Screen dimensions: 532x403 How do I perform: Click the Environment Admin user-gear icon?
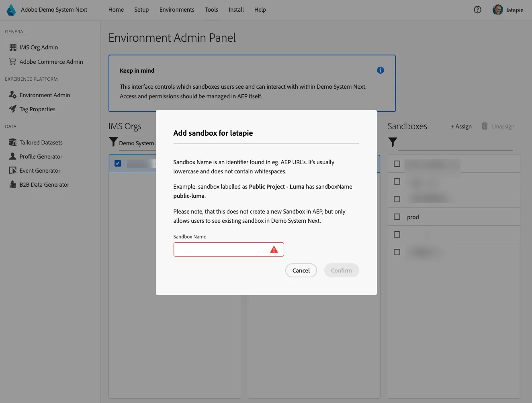13,95
